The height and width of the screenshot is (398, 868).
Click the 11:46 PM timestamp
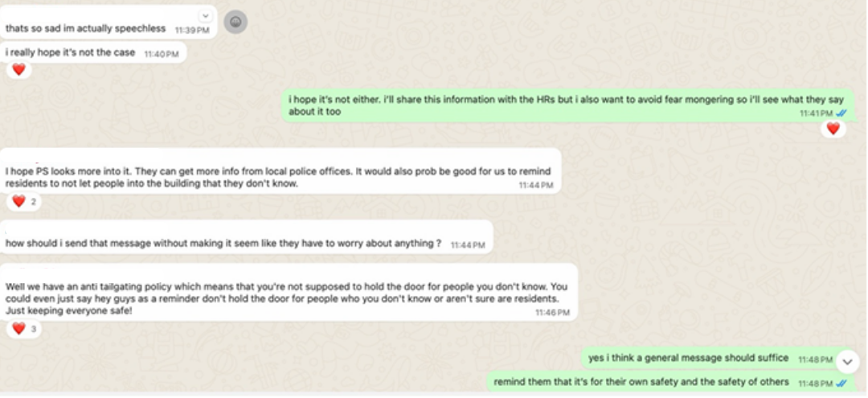552,312
